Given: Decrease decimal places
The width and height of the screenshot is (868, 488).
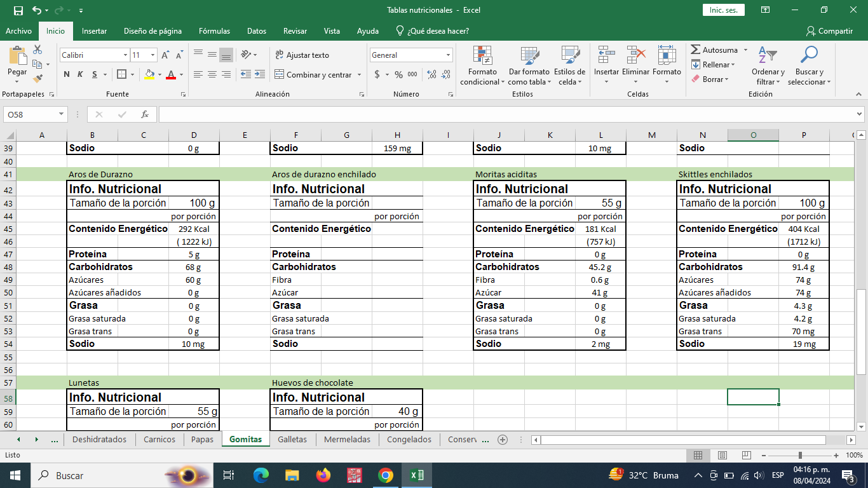Looking at the screenshot, I should (446, 74).
